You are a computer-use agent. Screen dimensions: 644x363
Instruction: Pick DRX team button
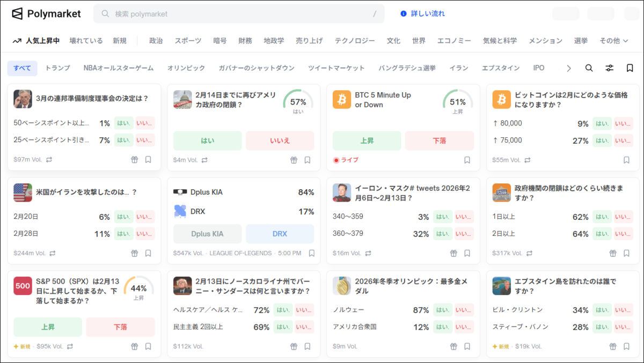pos(280,234)
